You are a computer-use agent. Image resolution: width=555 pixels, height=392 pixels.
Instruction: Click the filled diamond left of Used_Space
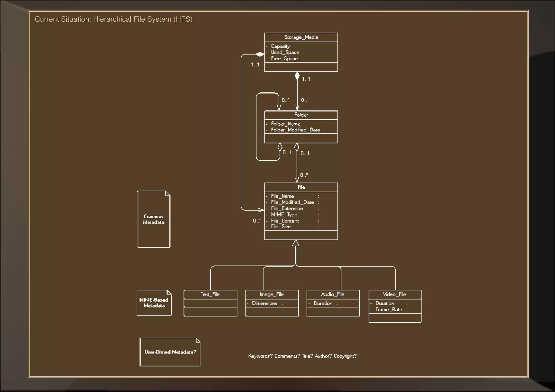(260, 54)
